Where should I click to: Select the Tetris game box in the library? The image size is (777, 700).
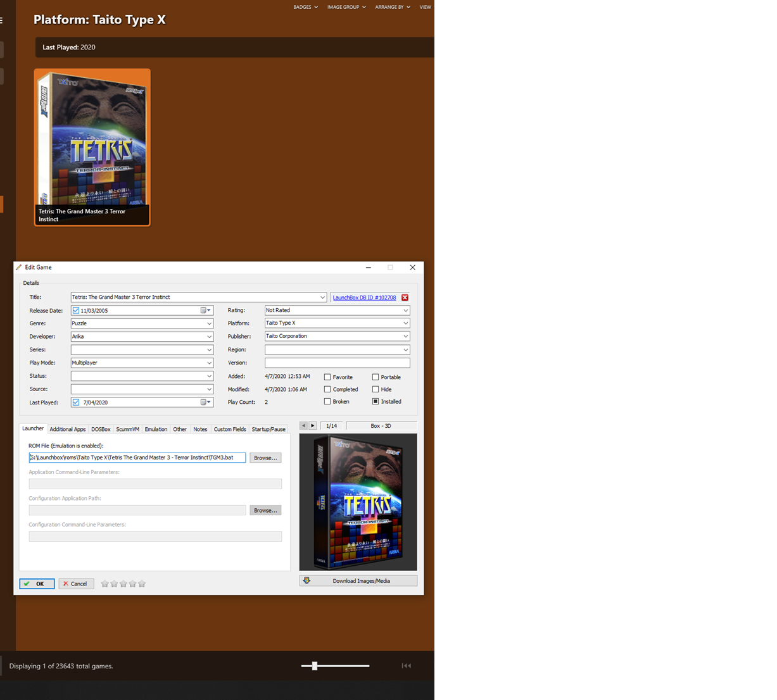[x=92, y=147]
